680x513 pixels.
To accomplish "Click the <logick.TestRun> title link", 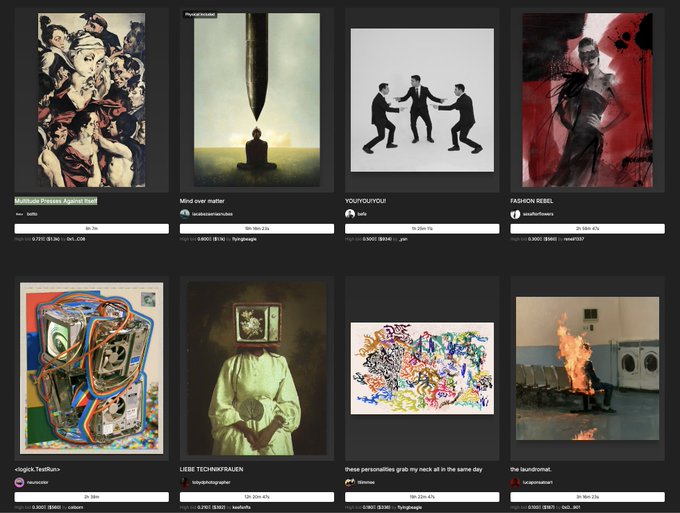I will coord(37,469).
